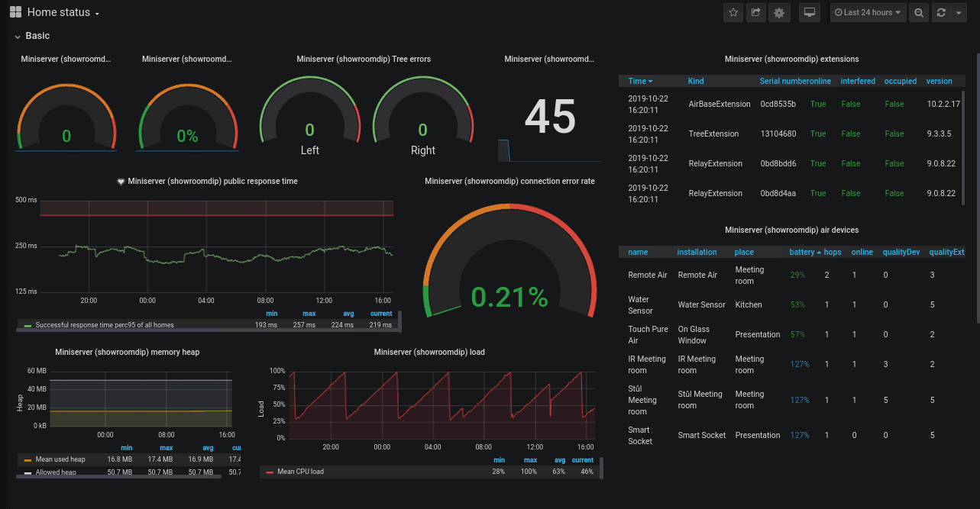Open the share dashboard icon

pos(756,12)
